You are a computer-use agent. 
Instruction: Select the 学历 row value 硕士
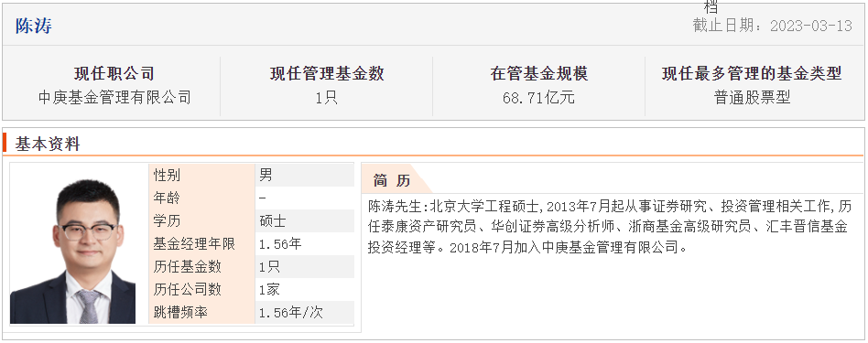[272, 221]
